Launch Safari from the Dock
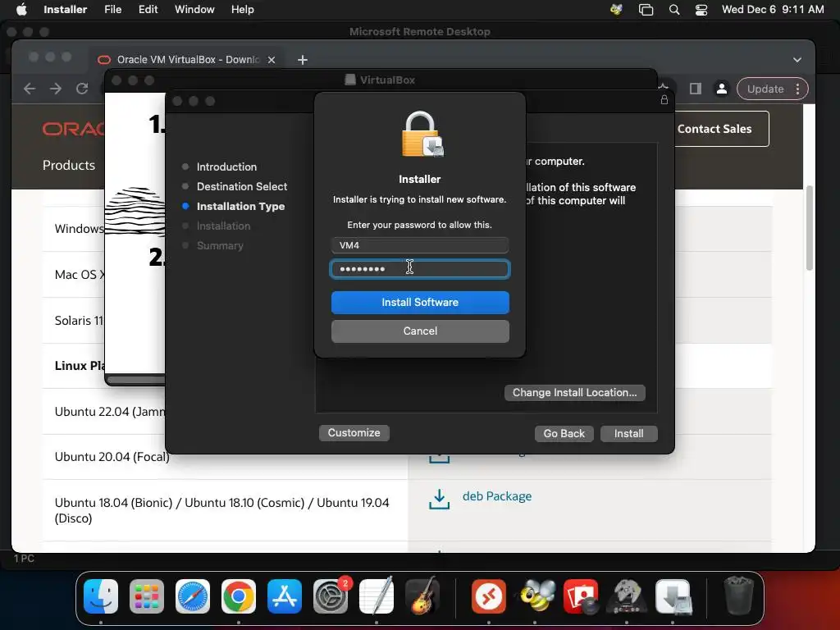Screen dimensions: 840x630 coord(192,596)
